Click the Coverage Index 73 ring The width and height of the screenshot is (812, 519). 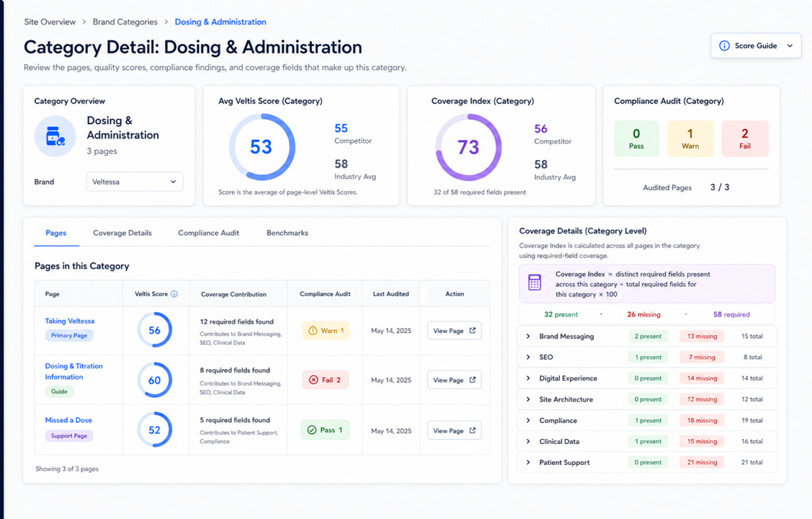pyautogui.click(x=468, y=147)
